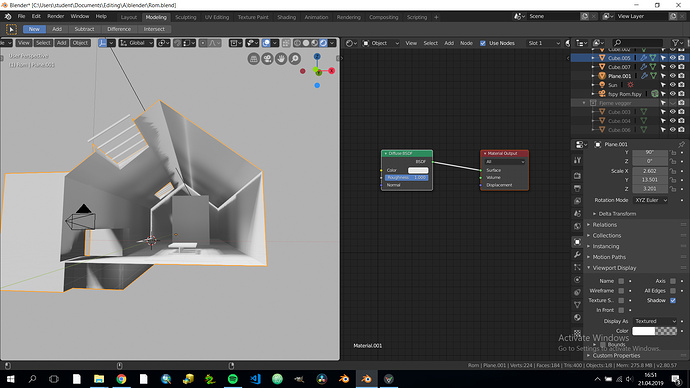
Task: Click the blue Z axis on navigation gizmo
Action: tap(317, 57)
